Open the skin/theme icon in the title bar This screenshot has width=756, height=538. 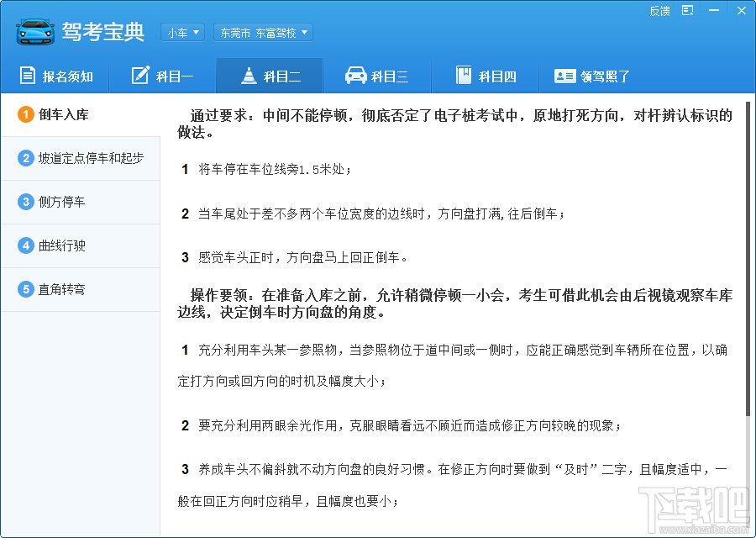coord(686,11)
